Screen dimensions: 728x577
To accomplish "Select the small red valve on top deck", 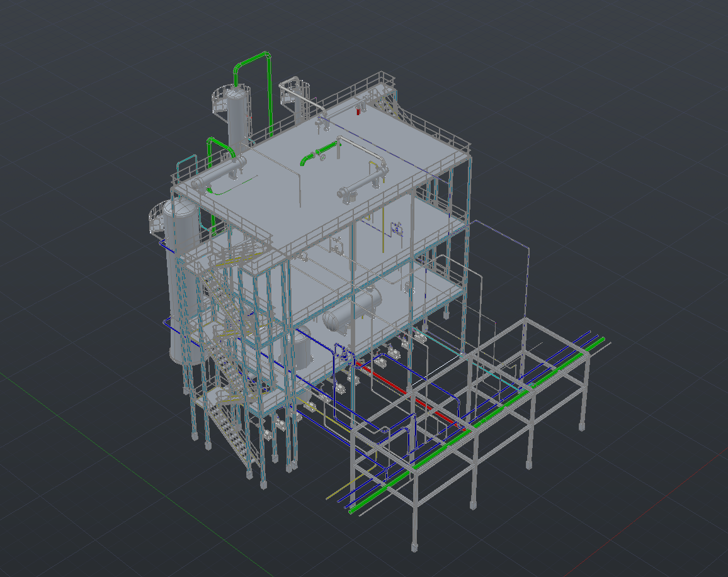I will 358,111.
